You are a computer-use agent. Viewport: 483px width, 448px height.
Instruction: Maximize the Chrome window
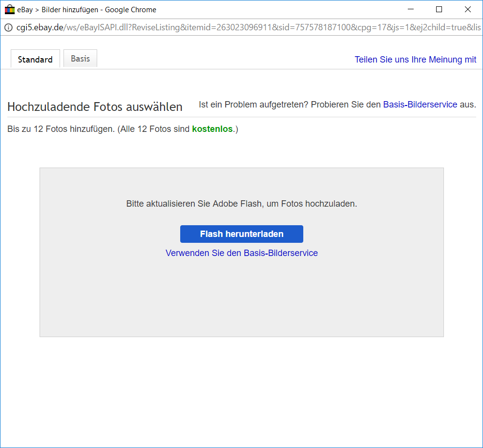tap(439, 10)
